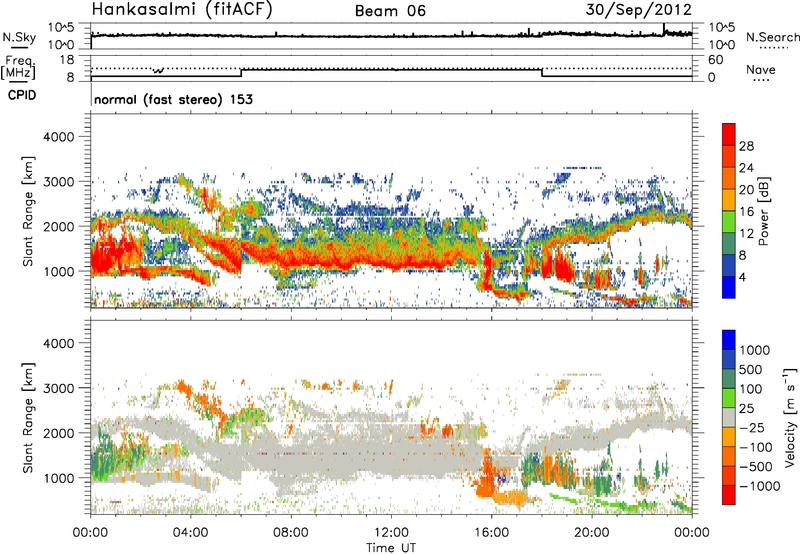Click the velocity panel 'Slant Range [km]' label
The image size is (800, 554).
pos(28,417)
